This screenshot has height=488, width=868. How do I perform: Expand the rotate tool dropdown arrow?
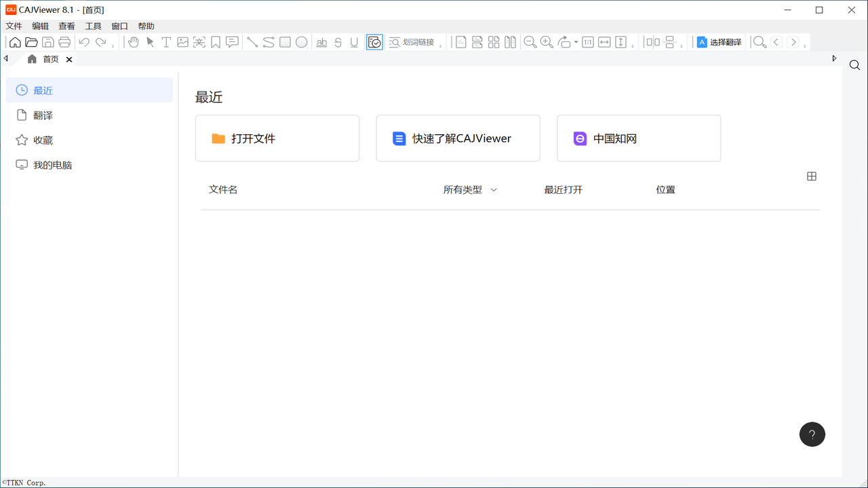point(576,41)
